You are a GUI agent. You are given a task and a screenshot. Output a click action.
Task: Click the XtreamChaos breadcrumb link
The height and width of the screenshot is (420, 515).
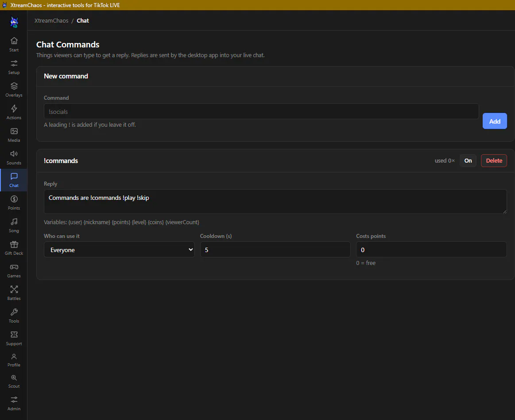click(x=51, y=21)
